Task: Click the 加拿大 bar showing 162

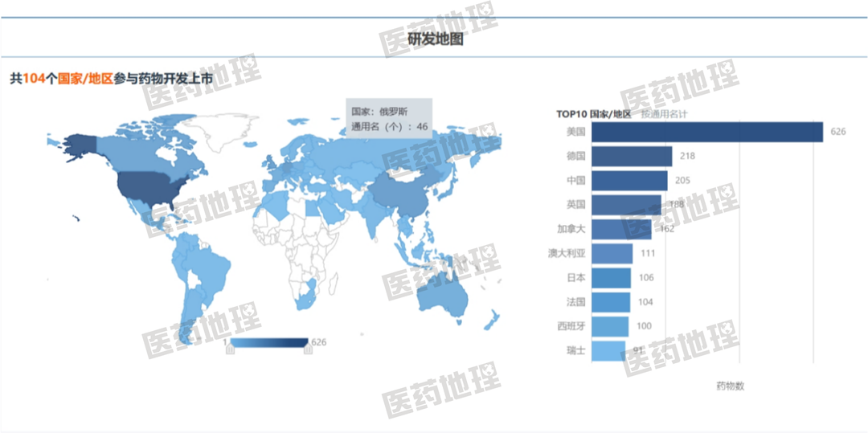Action: [x=621, y=229]
